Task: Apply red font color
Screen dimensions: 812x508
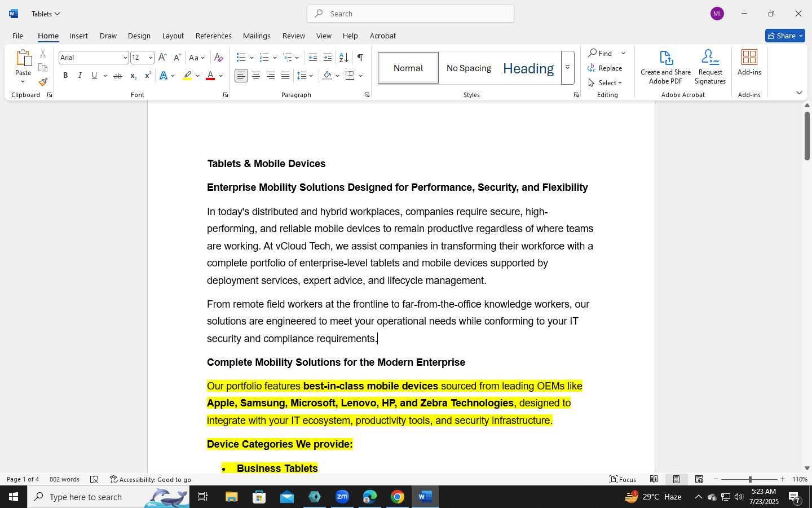Action: [x=210, y=76]
